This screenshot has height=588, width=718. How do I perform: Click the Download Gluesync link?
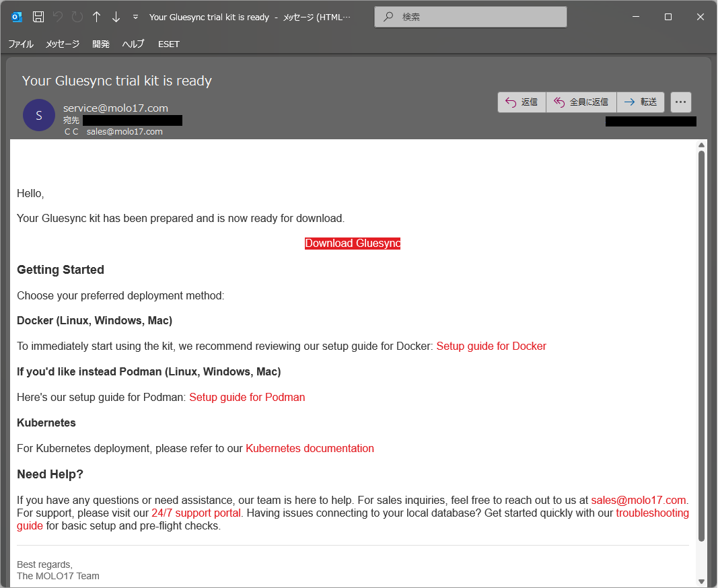(x=353, y=244)
